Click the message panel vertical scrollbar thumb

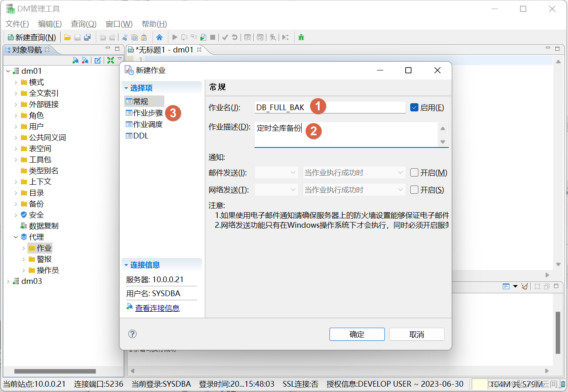[558, 333]
